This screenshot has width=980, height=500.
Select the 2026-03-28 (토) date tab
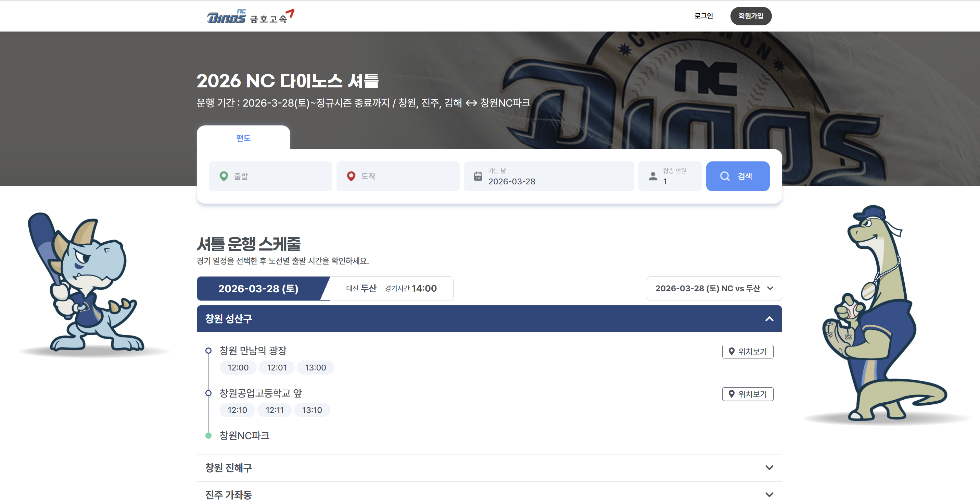point(258,289)
